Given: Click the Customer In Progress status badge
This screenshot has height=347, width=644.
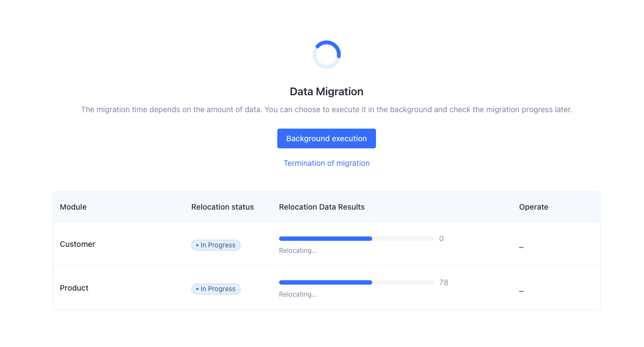Looking at the screenshot, I should pos(216,245).
